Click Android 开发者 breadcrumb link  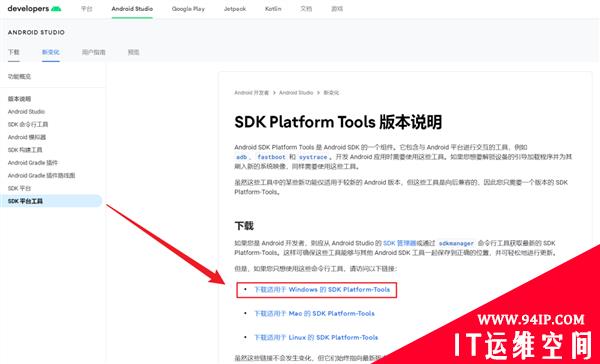(x=251, y=93)
